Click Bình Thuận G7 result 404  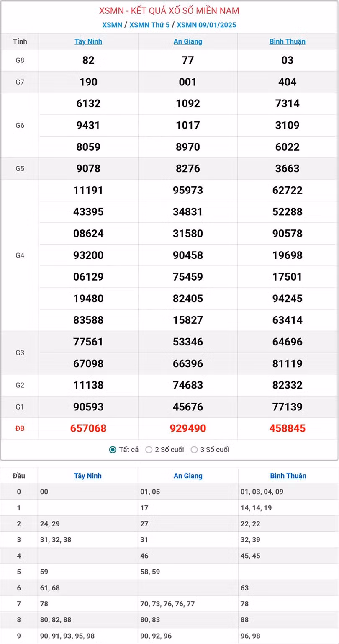(x=288, y=82)
